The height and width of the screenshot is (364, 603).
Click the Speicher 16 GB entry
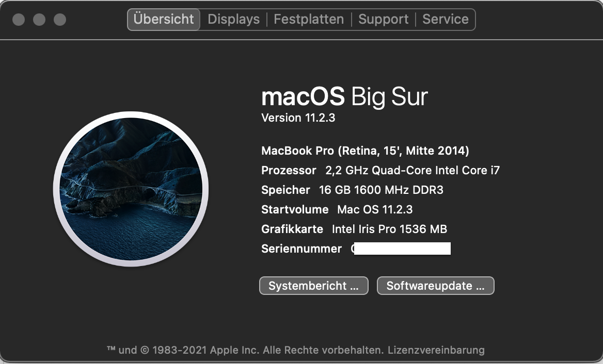[352, 190]
